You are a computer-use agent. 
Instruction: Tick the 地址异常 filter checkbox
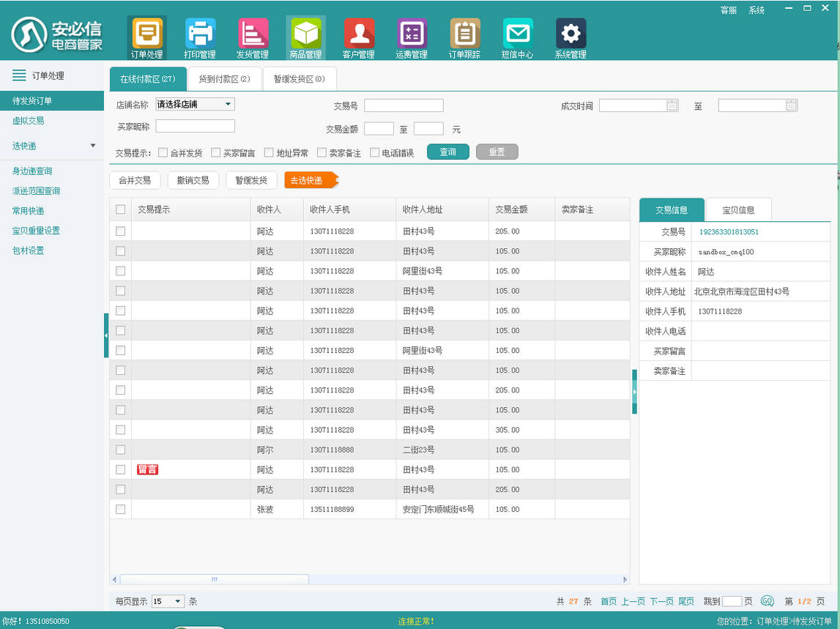[269, 153]
